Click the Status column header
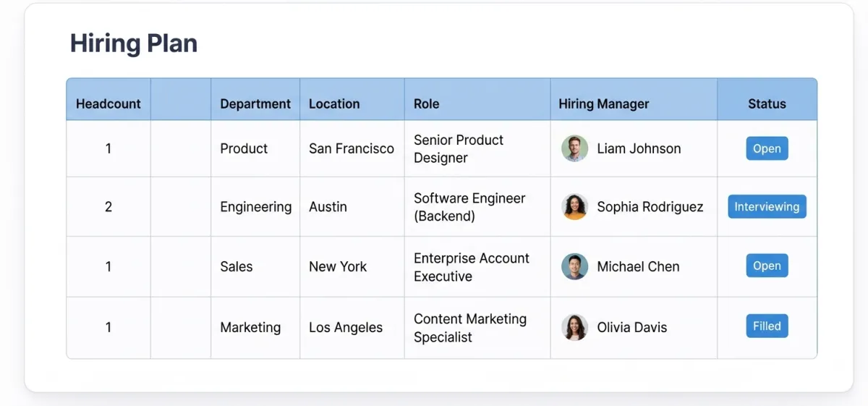Viewport: 868px width, 406px height. [x=767, y=103]
